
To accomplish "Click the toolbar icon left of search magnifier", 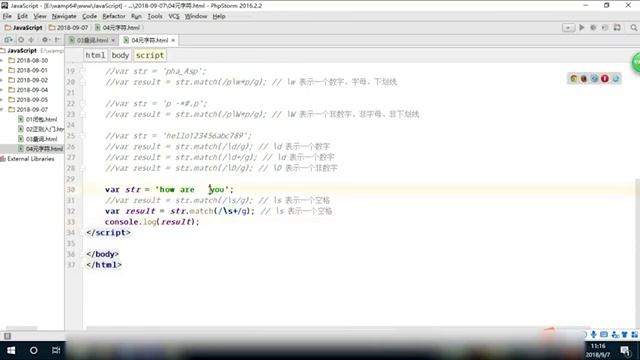I will pyautogui.click(x=617, y=27).
